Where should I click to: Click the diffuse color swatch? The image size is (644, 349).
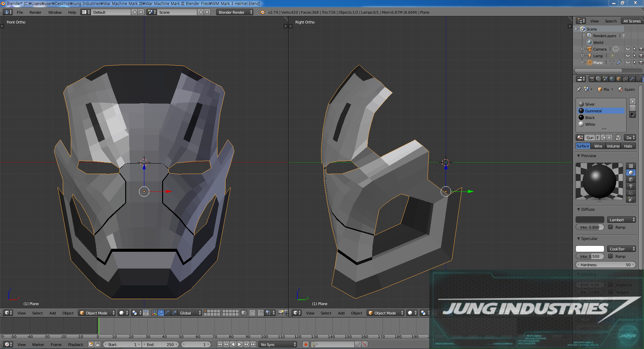point(590,220)
